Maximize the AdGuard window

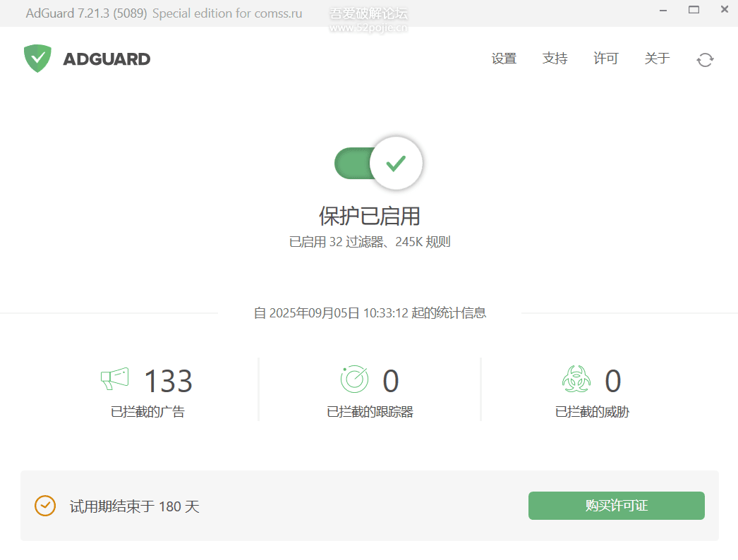coord(694,10)
